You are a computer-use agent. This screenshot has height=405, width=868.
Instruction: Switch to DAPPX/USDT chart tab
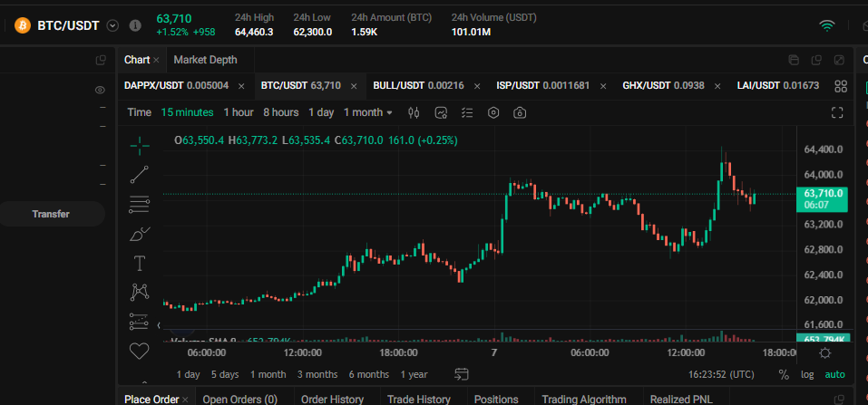176,86
